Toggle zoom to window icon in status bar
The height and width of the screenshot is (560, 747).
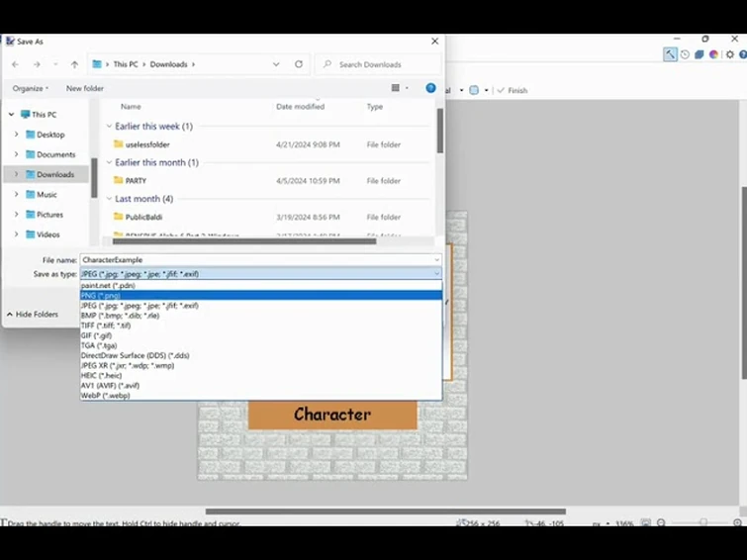645,522
